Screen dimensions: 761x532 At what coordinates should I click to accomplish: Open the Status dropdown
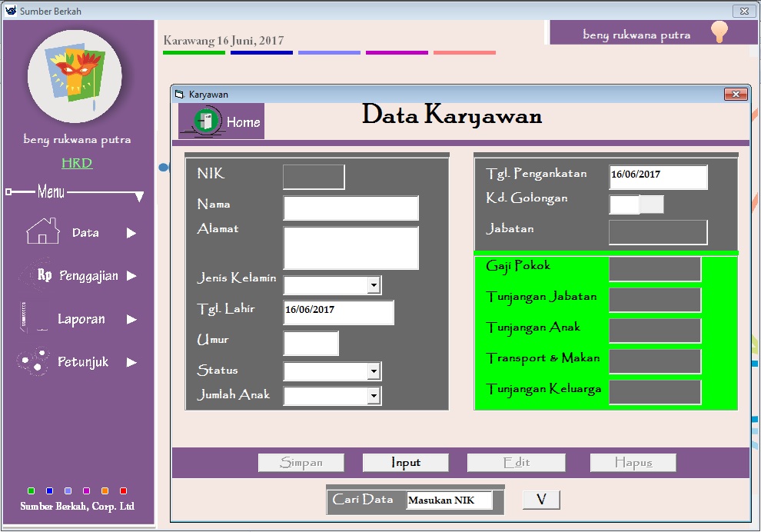pyautogui.click(x=374, y=371)
